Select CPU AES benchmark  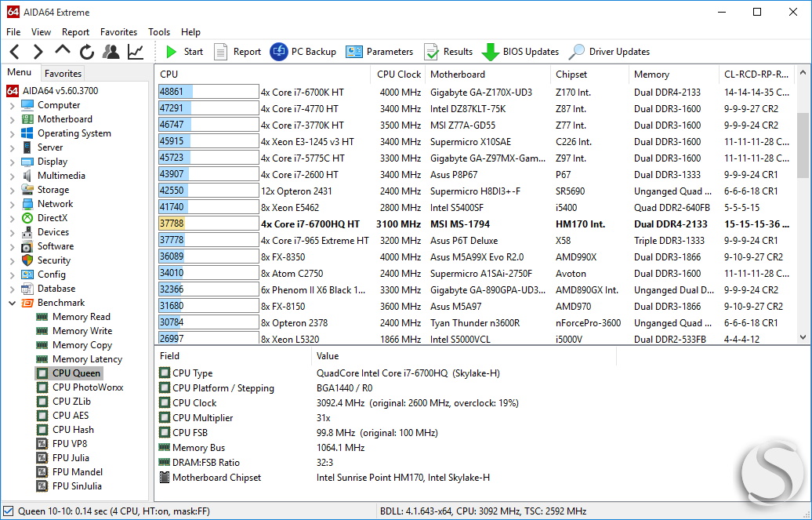point(71,415)
